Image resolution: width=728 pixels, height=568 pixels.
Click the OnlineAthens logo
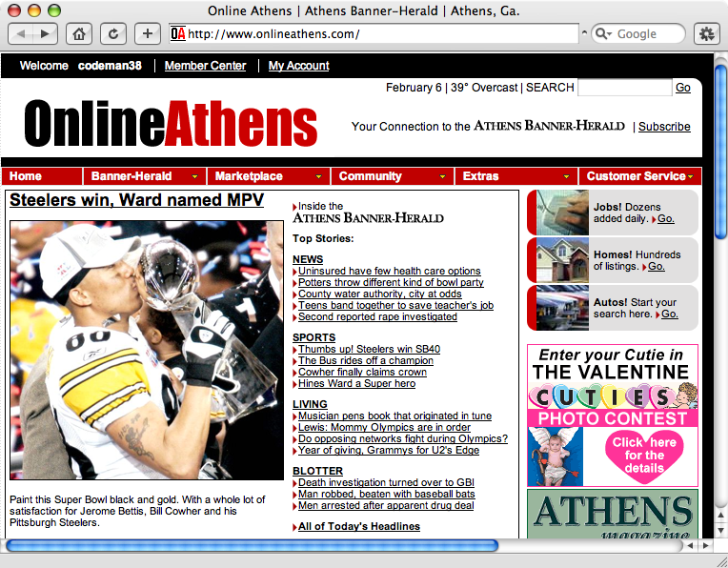(171, 124)
